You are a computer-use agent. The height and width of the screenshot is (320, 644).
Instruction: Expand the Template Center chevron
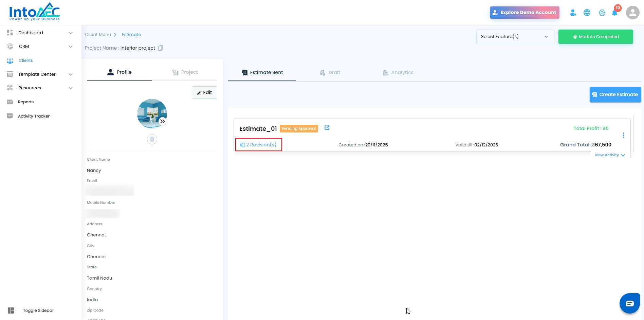(71, 74)
